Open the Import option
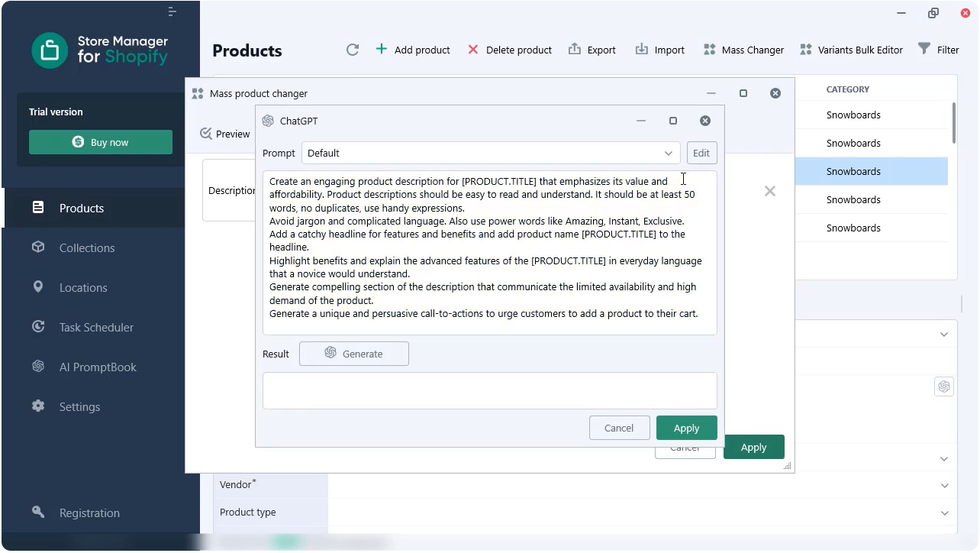Image resolution: width=980 pixels, height=553 pixels. [660, 50]
